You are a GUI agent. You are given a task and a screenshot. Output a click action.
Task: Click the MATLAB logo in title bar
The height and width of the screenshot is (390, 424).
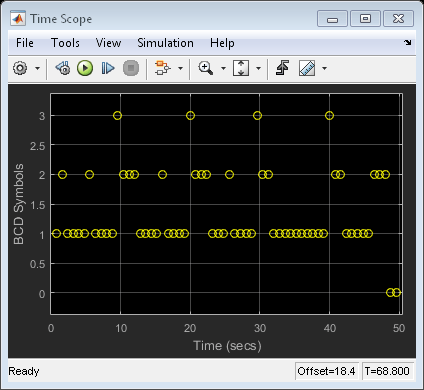tap(18, 19)
